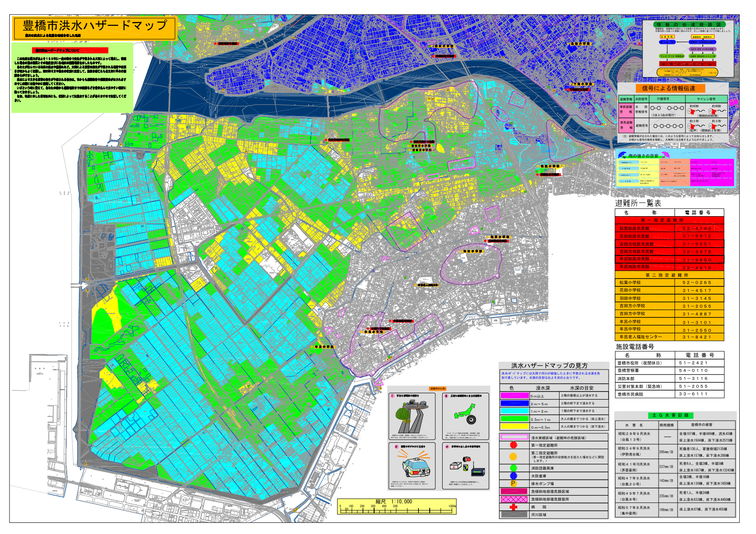Click the red cross 病院 legend symbol
This screenshot has width=756, height=534.
(x=513, y=507)
